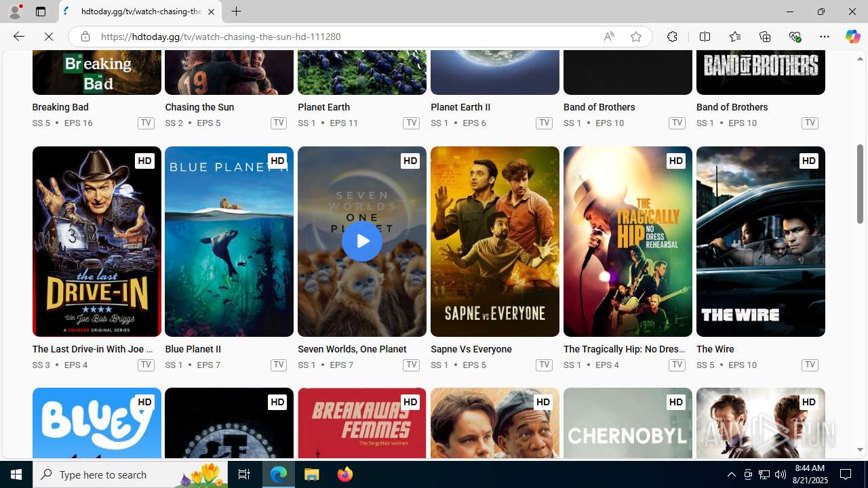The width and height of the screenshot is (868, 488).
Task: Click the scrollbar down arrow
Action: [x=860, y=450]
